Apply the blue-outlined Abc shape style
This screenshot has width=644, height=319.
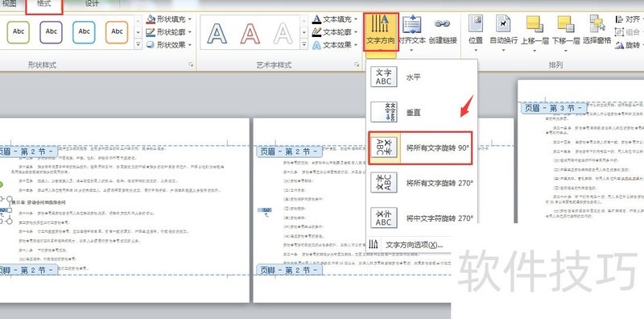coord(85,32)
